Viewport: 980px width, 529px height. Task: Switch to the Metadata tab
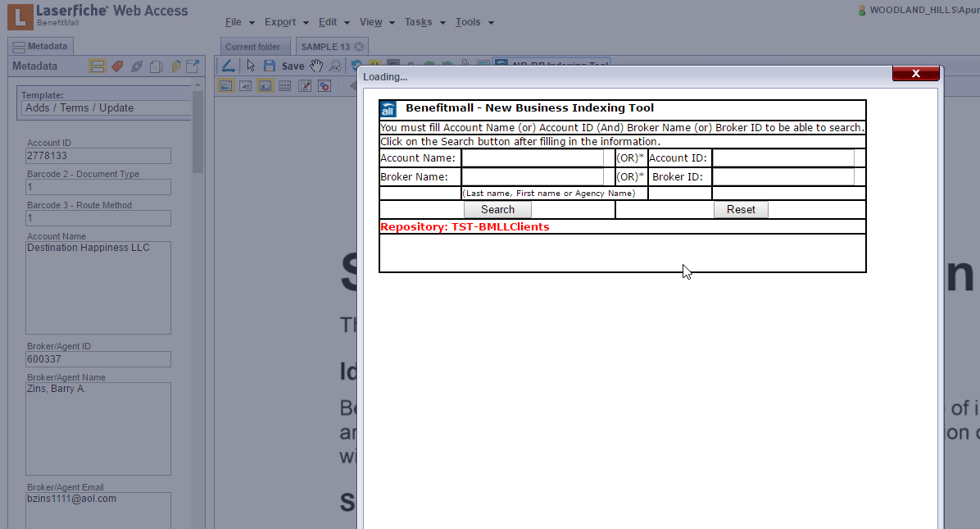(x=40, y=46)
